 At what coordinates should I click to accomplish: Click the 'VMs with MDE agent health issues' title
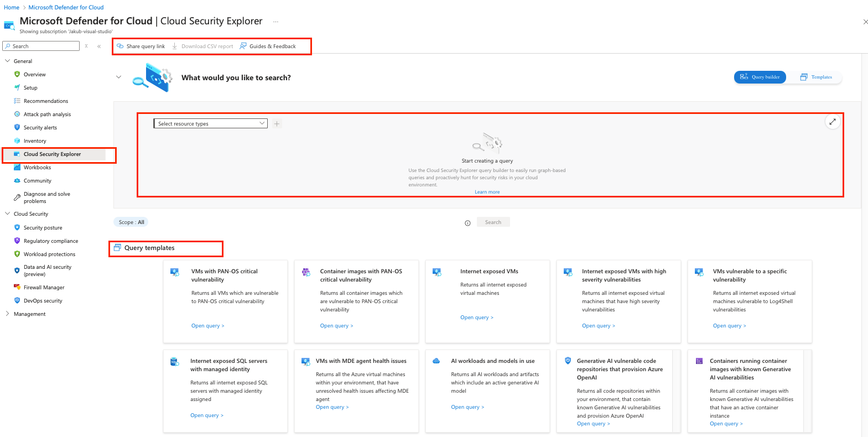[x=361, y=361]
